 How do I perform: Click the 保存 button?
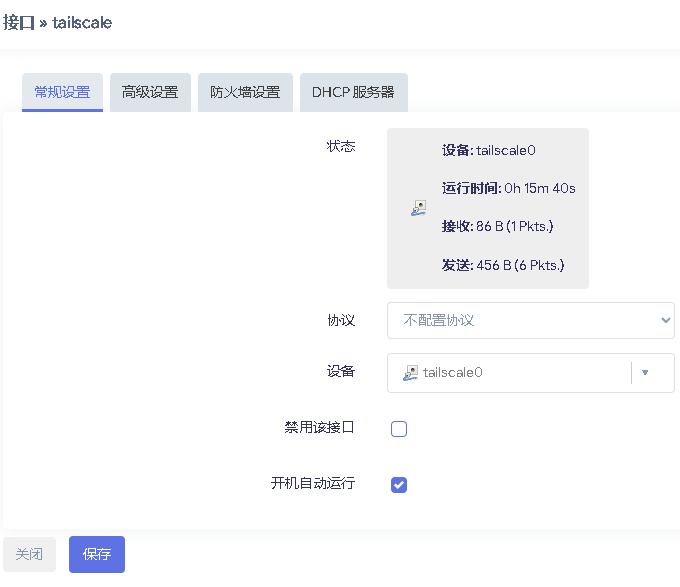(x=97, y=554)
